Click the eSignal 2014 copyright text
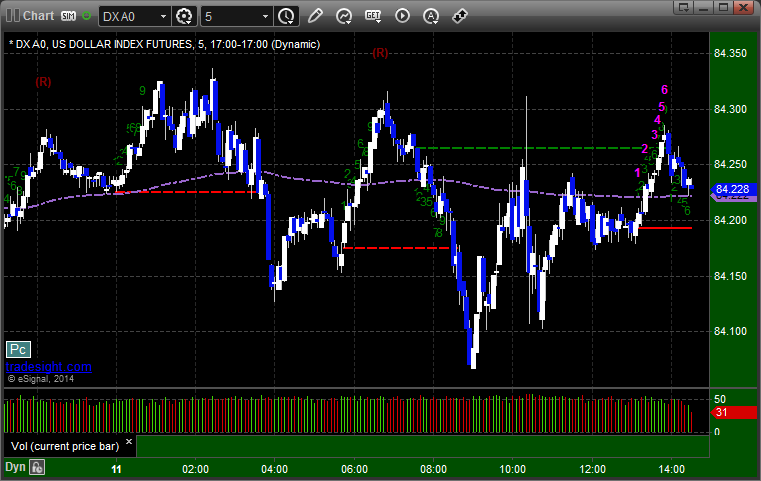Viewport: 761px width, 481px height. click(41, 379)
